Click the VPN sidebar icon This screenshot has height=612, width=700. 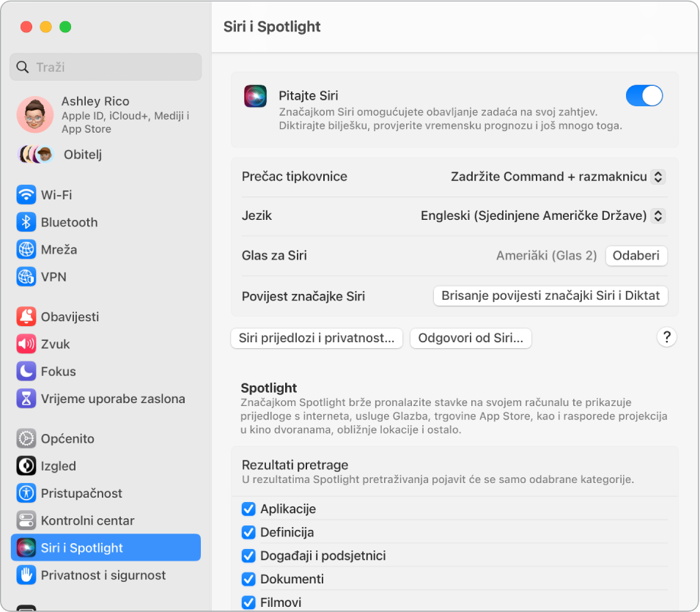coord(26,276)
